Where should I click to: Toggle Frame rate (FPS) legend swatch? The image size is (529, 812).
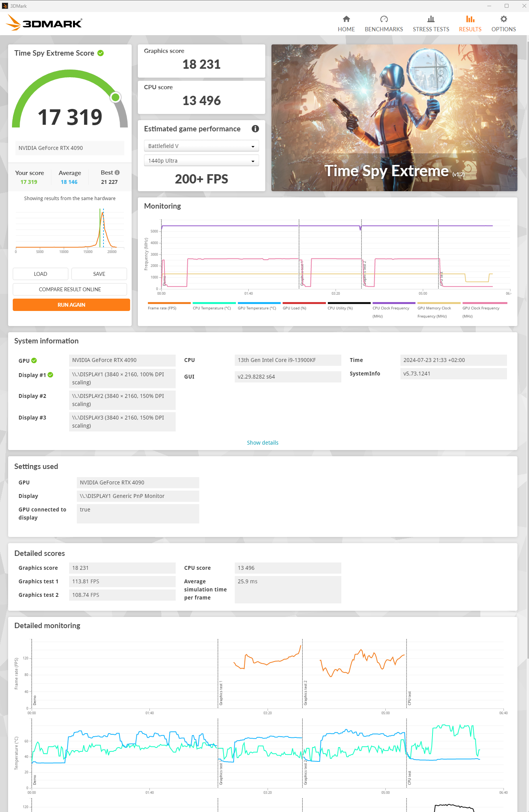click(169, 303)
